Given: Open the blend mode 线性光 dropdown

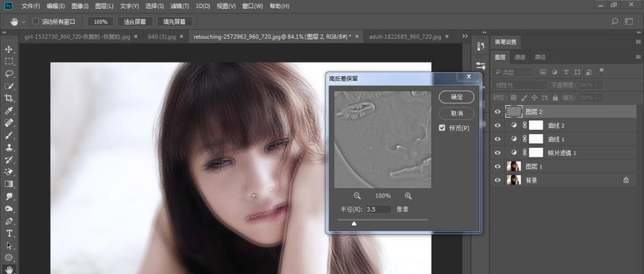Looking at the screenshot, I should point(519,85).
